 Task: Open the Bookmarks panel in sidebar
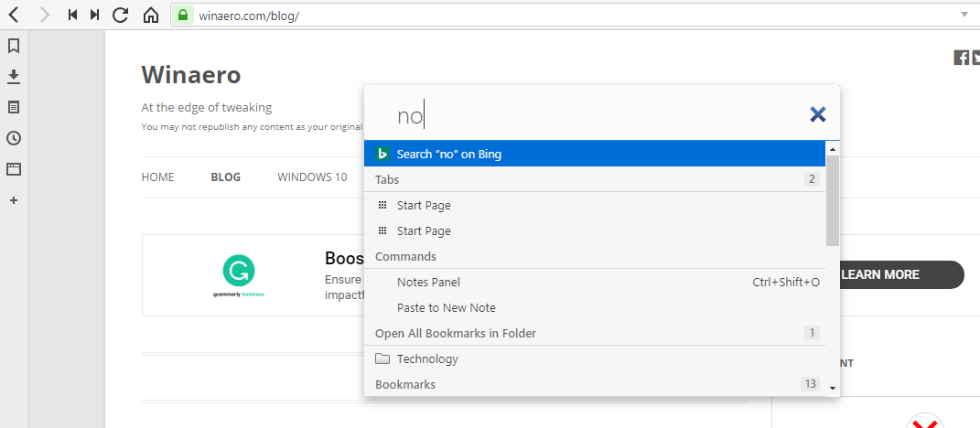coord(13,46)
